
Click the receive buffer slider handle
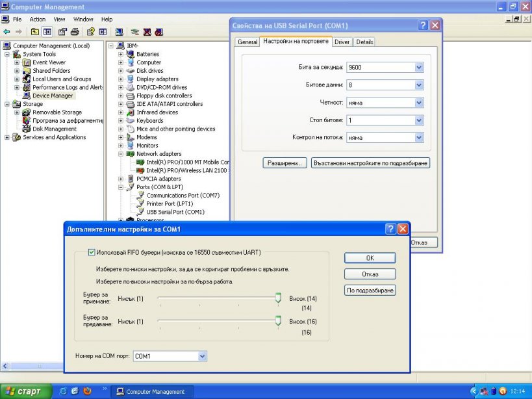[x=278, y=298]
